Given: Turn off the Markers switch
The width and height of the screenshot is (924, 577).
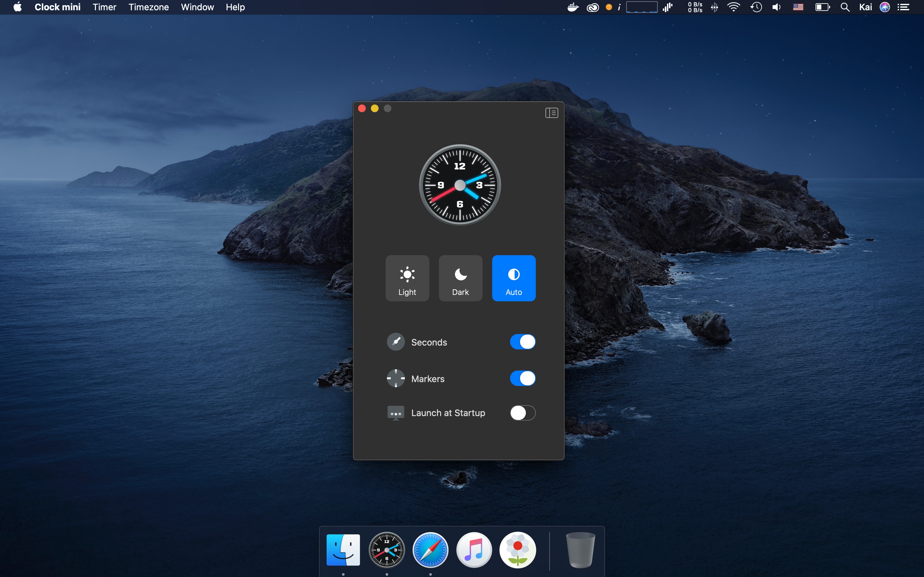Looking at the screenshot, I should 522,379.
